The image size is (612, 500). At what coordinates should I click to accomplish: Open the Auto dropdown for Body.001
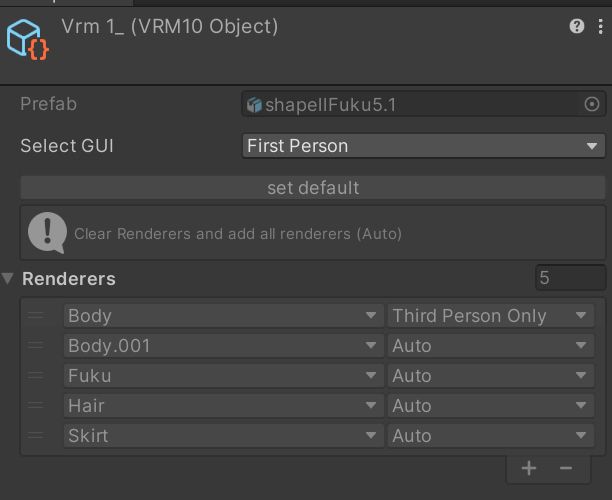click(x=491, y=346)
